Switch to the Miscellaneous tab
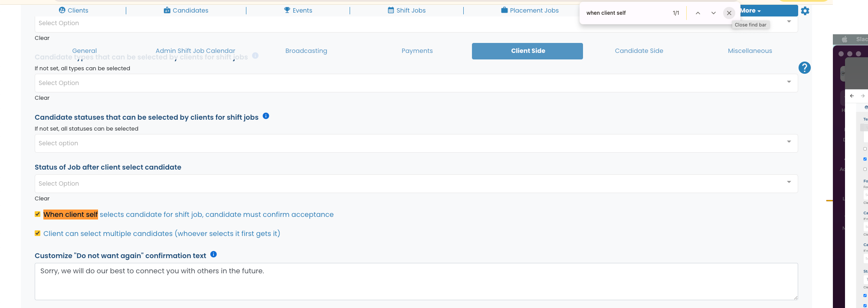868x308 pixels. pos(750,51)
